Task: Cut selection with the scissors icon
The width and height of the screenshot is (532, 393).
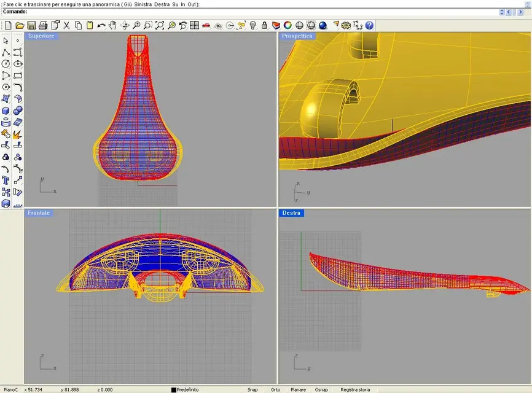Action: point(66,25)
